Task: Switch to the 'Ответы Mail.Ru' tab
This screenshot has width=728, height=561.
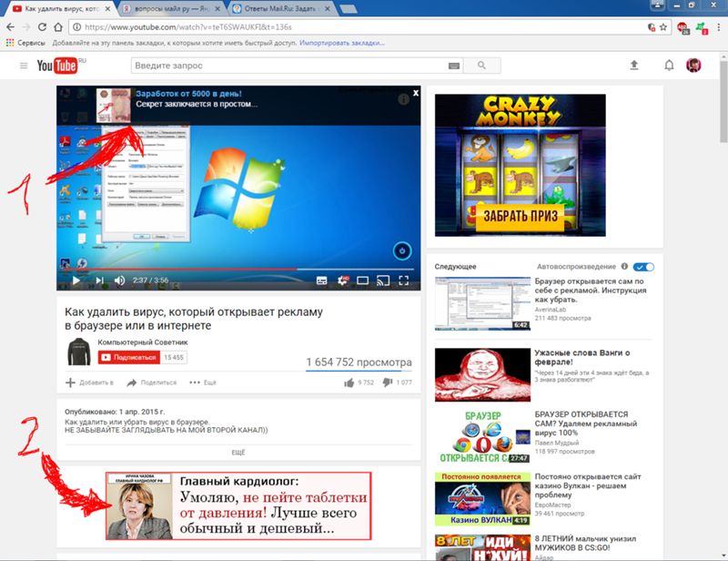Action: pos(280,8)
